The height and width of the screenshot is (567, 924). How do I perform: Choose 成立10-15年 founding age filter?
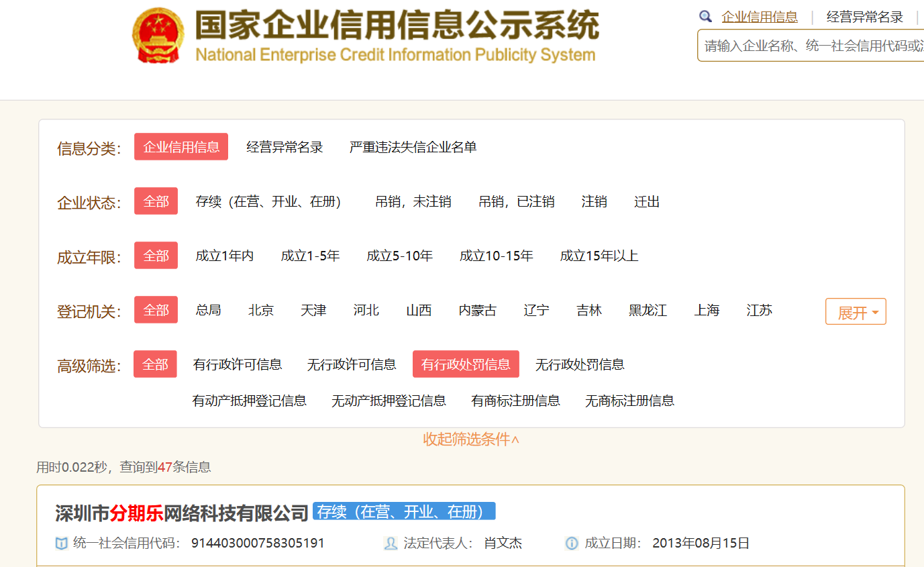[497, 255]
